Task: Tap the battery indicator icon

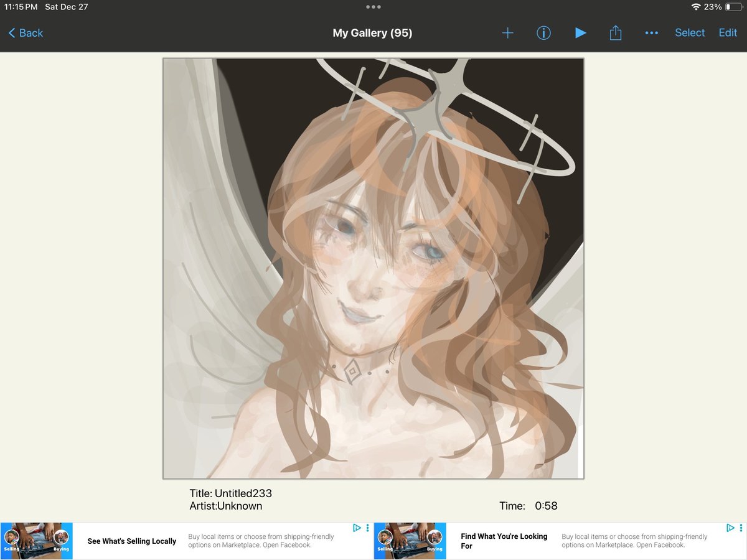Action: [x=734, y=7]
